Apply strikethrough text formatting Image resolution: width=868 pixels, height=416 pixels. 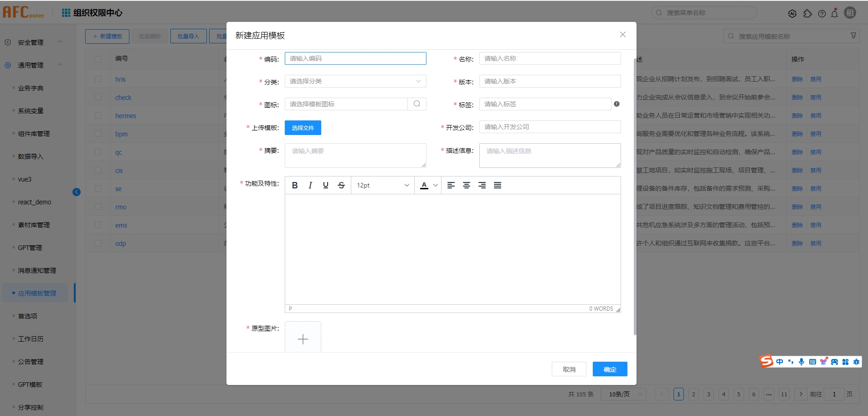(341, 185)
